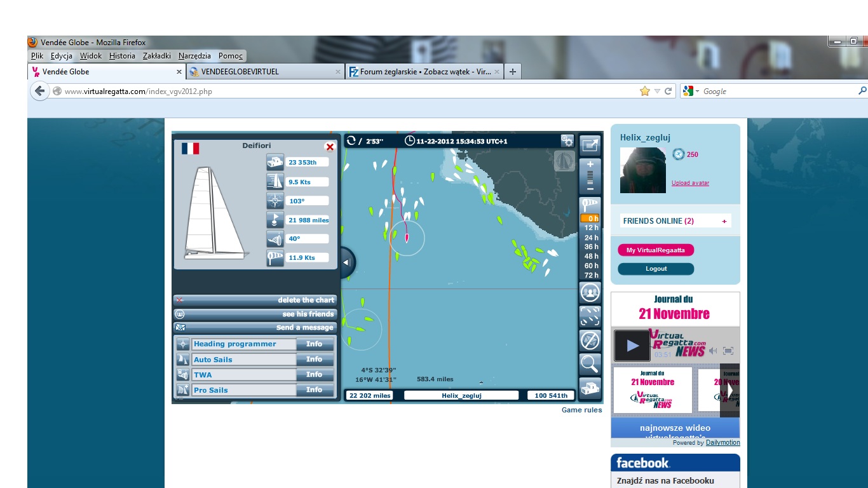Click the Heading programmer compass icon
Image resolution: width=868 pixels, height=488 pixels.
[183, 344]
